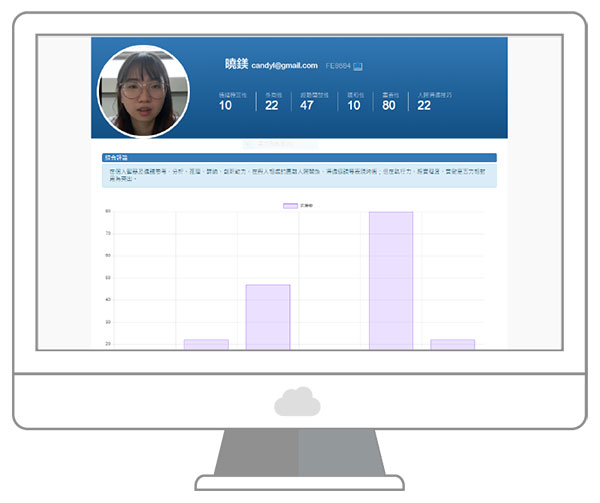
Task: Click the first short bar near 22
Action: pyautogui.click(x=206, y=344)
